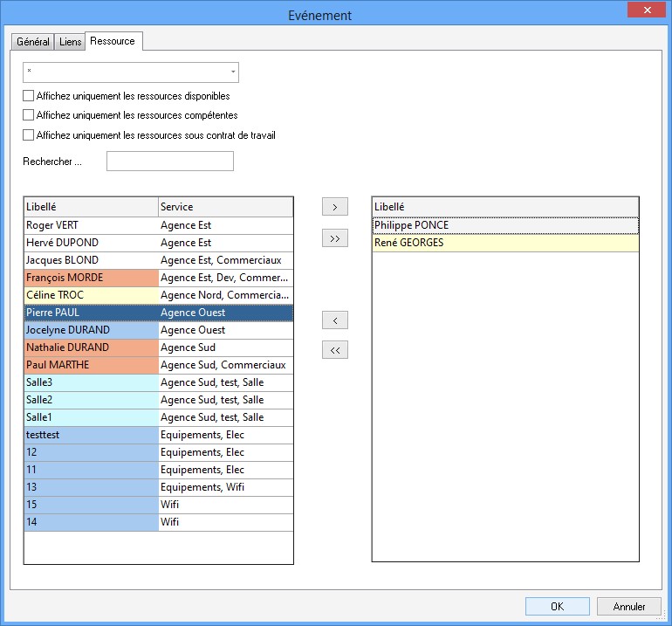This screenshot has height=626, width=672.
Task: Click the double left arrow remove-all button
Action: pos(335,350)
